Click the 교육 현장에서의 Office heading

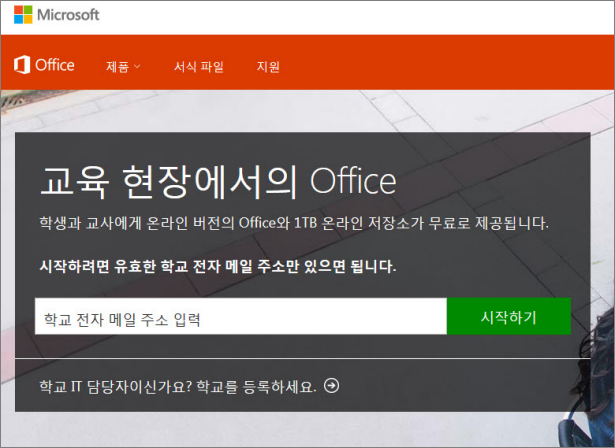(218, 181)
